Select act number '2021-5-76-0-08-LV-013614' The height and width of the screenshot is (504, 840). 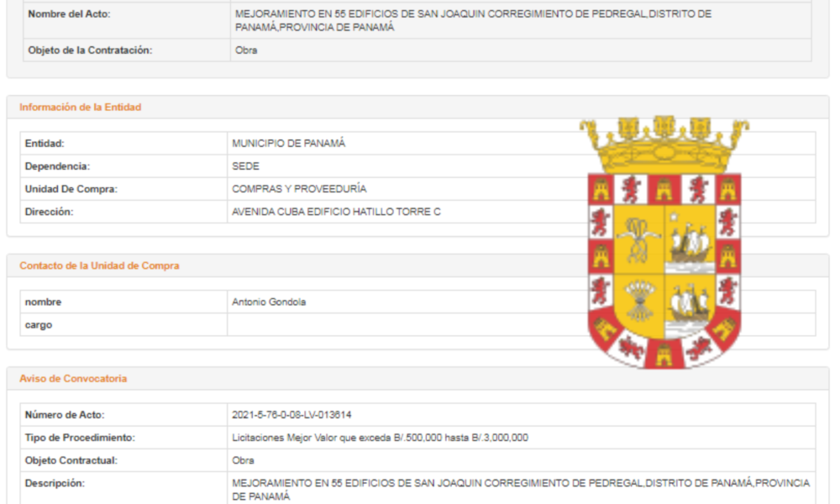291,415
